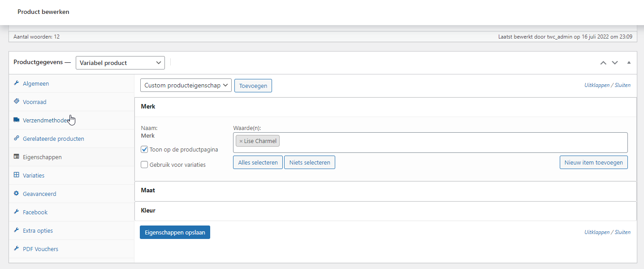This screenshot has height=269, width=644.
Task: Click the Toevoegen button
Action: [253, 86]
